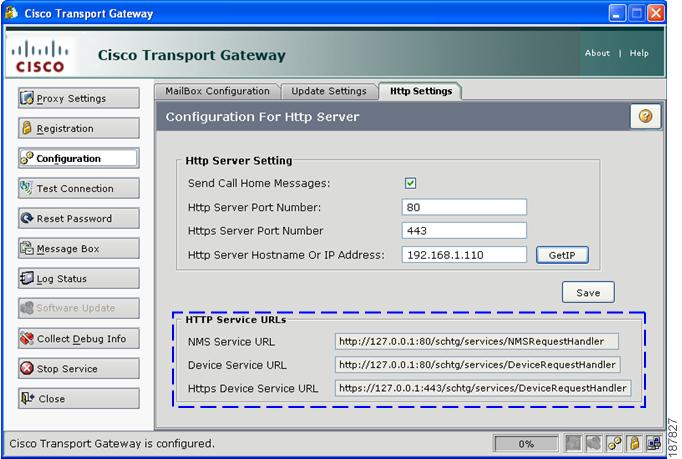Click the Https Device Service URL field
The image size is (682, 459).
[x=483, y=388]
